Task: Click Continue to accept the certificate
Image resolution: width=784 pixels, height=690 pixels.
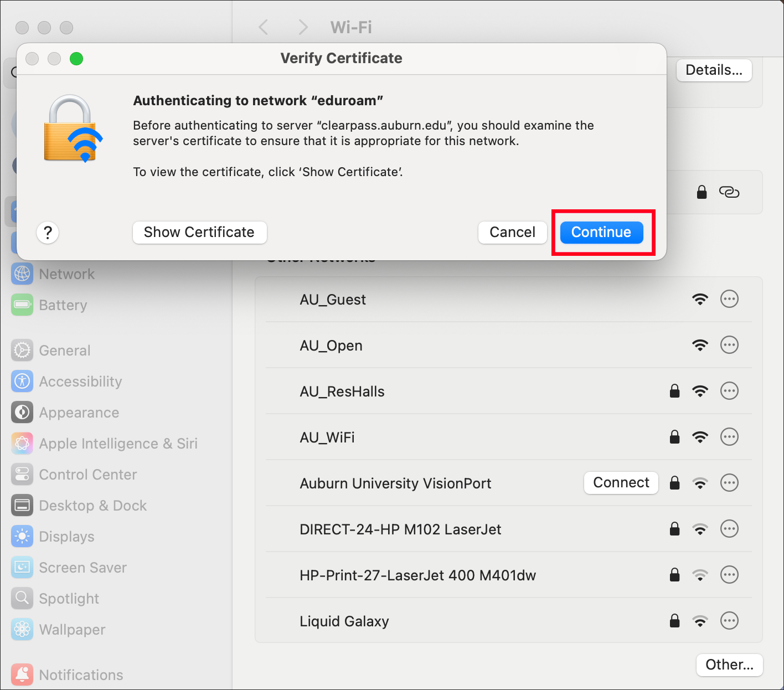Action: tap(601, 233)
